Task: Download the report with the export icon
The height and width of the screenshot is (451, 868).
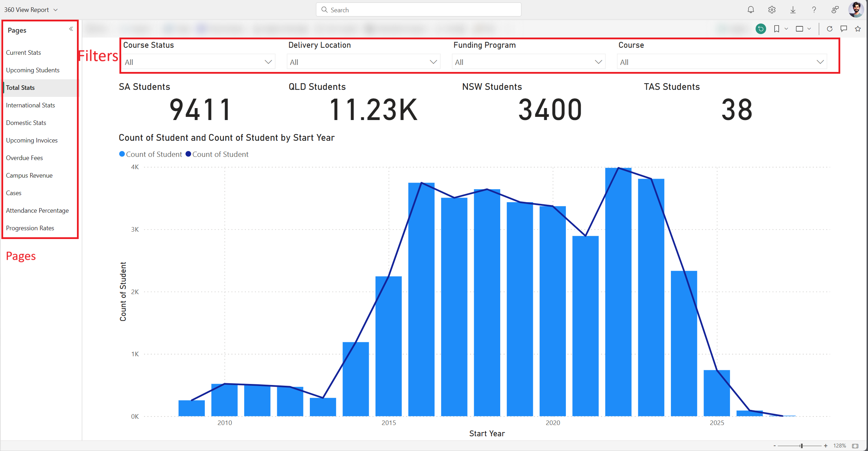Action: [x=793, y=9]
